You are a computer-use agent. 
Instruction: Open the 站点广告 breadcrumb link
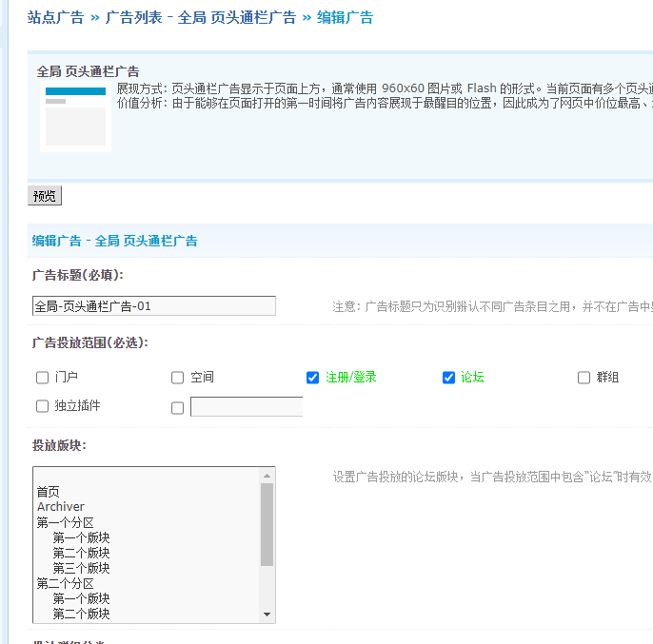[x=55, y=17]
